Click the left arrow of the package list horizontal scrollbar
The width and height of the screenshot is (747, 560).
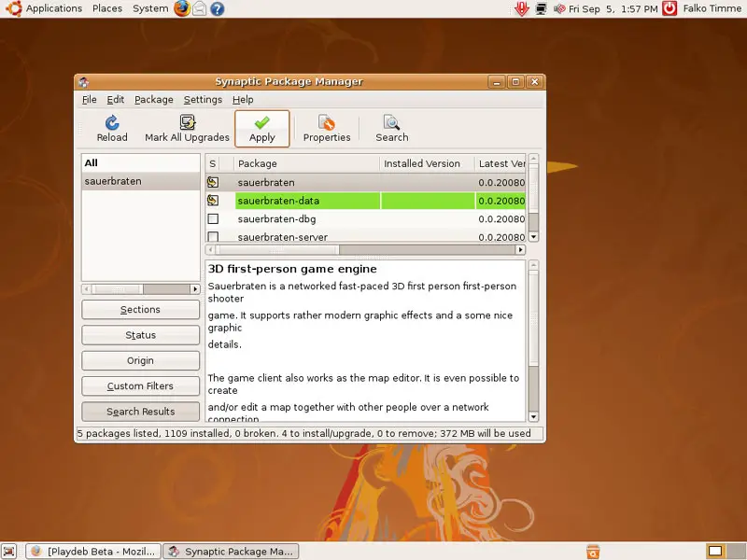click(210, 249)
